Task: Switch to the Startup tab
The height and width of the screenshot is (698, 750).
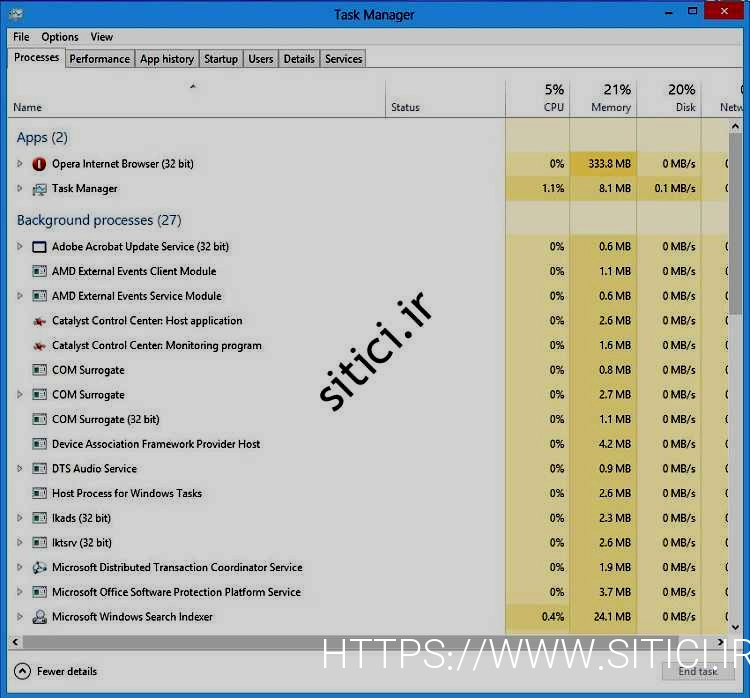Action: coord(221,59)
